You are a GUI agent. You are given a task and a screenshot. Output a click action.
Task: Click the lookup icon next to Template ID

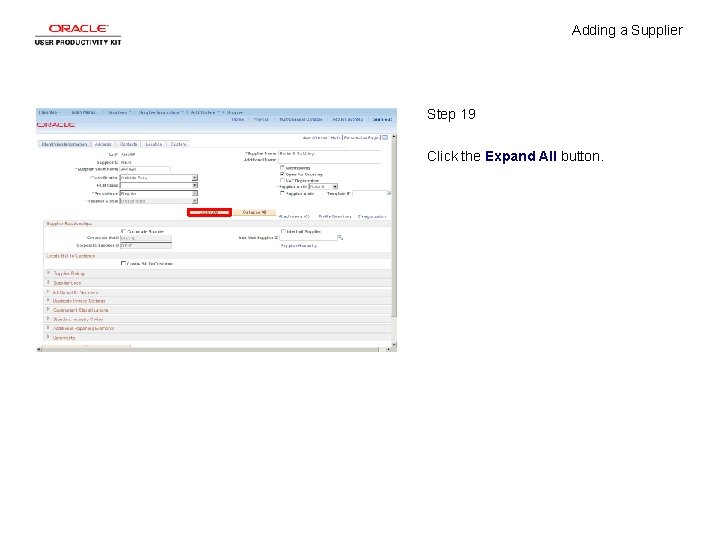click(x=389, y=193)
